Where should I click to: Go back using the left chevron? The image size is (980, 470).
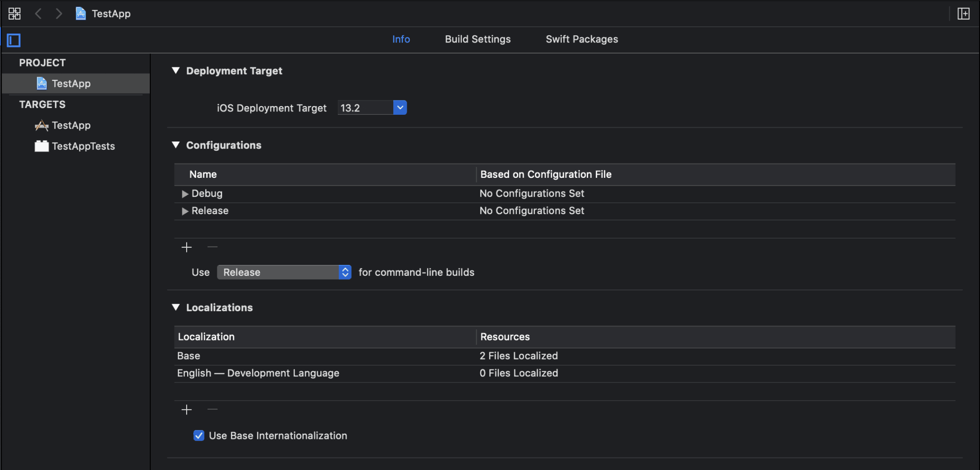38,13
